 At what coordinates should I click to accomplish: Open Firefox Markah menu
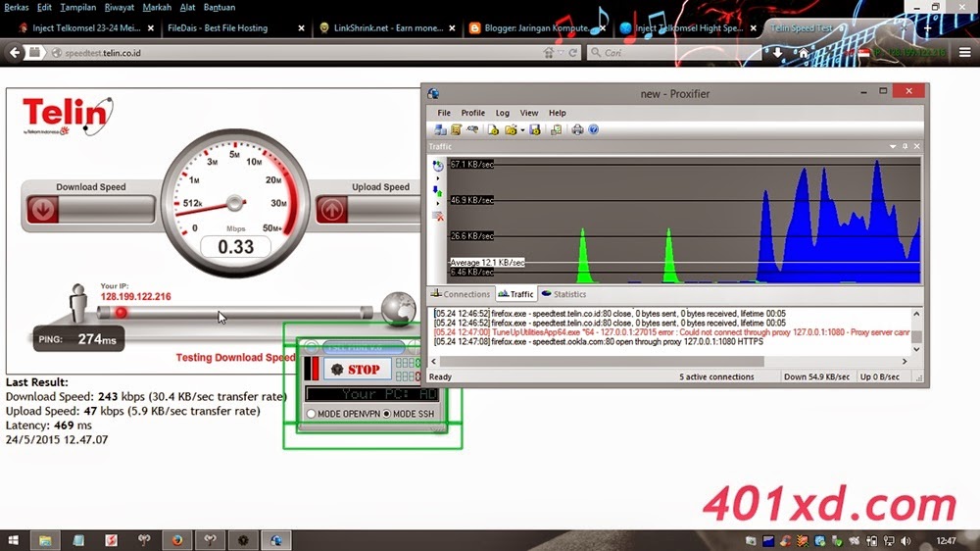point(156,8)
